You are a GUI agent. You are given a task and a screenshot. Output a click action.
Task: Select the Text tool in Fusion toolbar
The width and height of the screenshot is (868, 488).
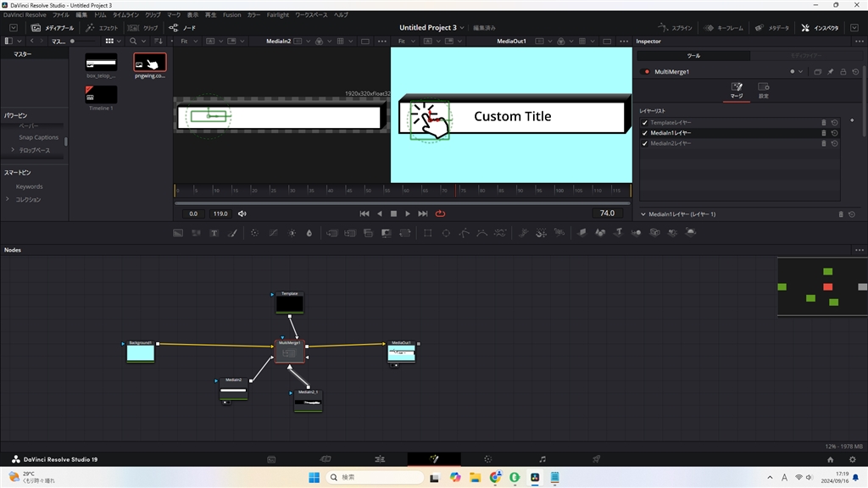point(214,233)
